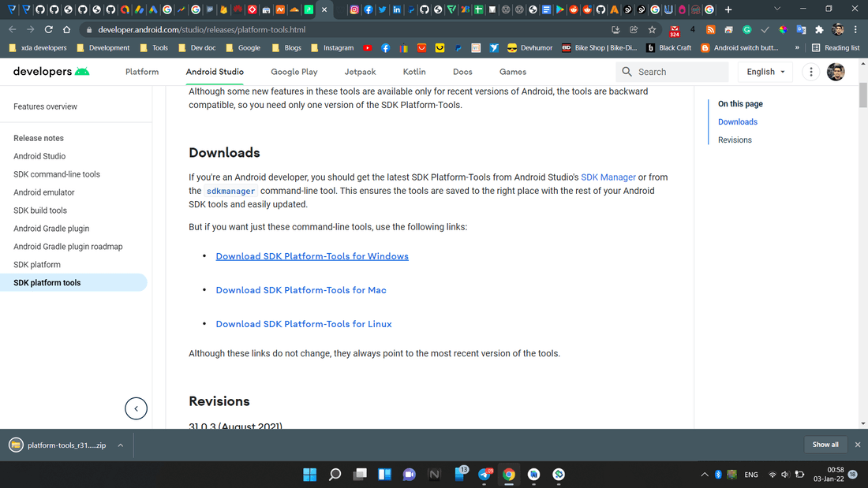Switch to the Platform tab
The width and height of the screenshot is (868, 488).
tap(142, 72)
